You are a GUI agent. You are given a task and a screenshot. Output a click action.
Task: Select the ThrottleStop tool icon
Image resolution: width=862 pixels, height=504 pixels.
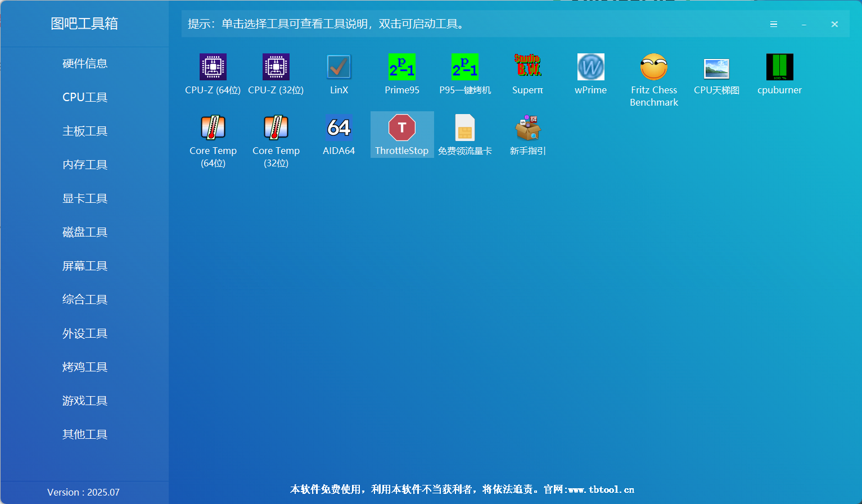(x=402, y=128)
